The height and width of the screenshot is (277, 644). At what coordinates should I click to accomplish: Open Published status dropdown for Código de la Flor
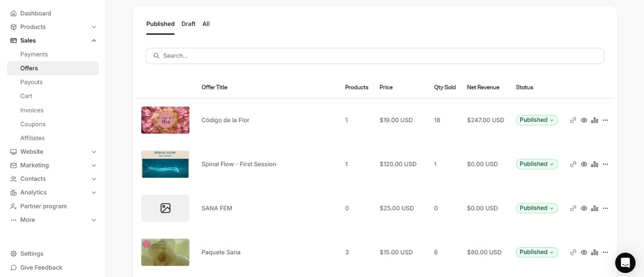click(537, 120)
